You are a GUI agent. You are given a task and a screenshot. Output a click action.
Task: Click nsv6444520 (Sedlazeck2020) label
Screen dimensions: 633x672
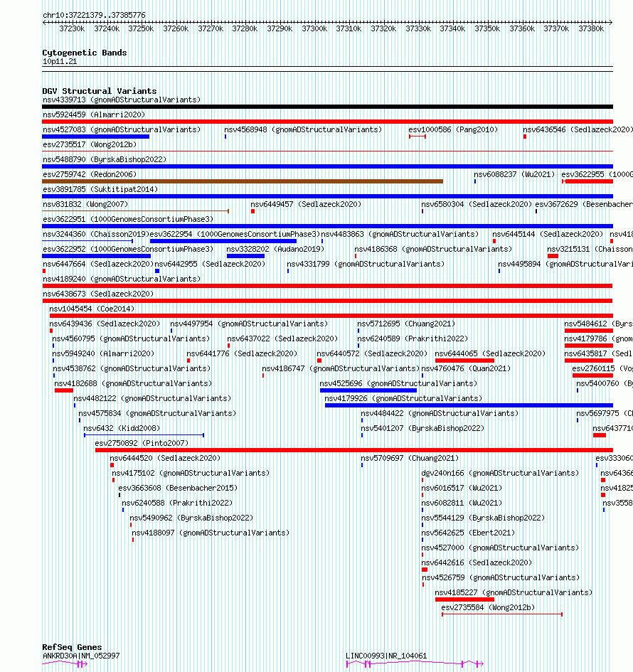(x=165, y=458)
